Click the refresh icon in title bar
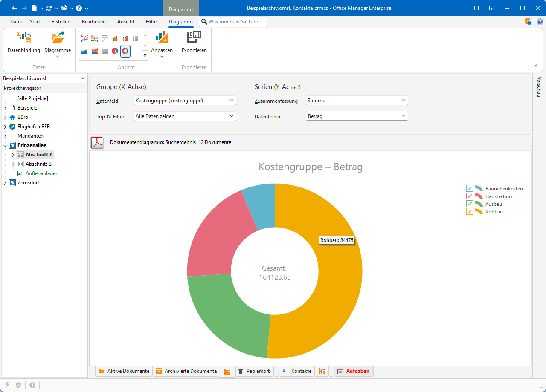Screen dimensions: 546x392 (x=49, y=8)
